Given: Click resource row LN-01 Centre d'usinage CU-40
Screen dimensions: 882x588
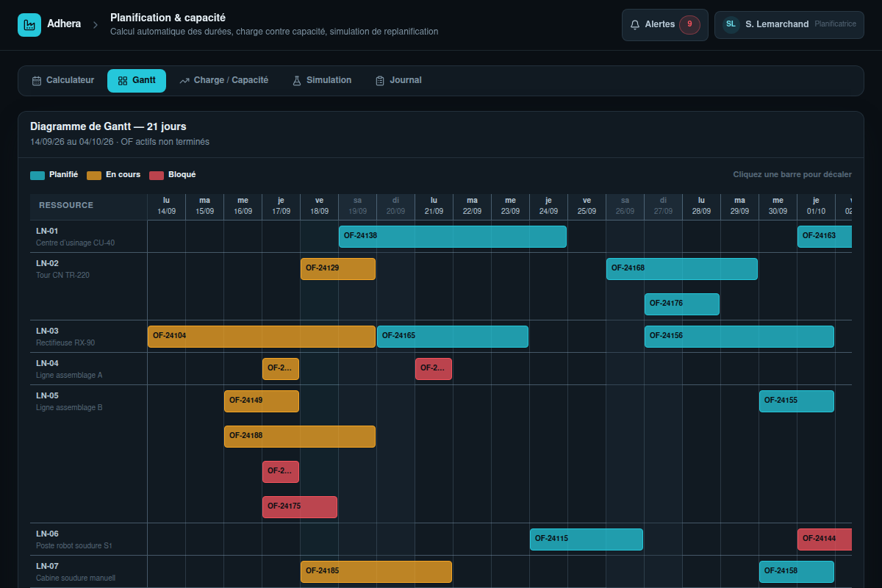Looking at the screenshot, I should coord(89,237).
